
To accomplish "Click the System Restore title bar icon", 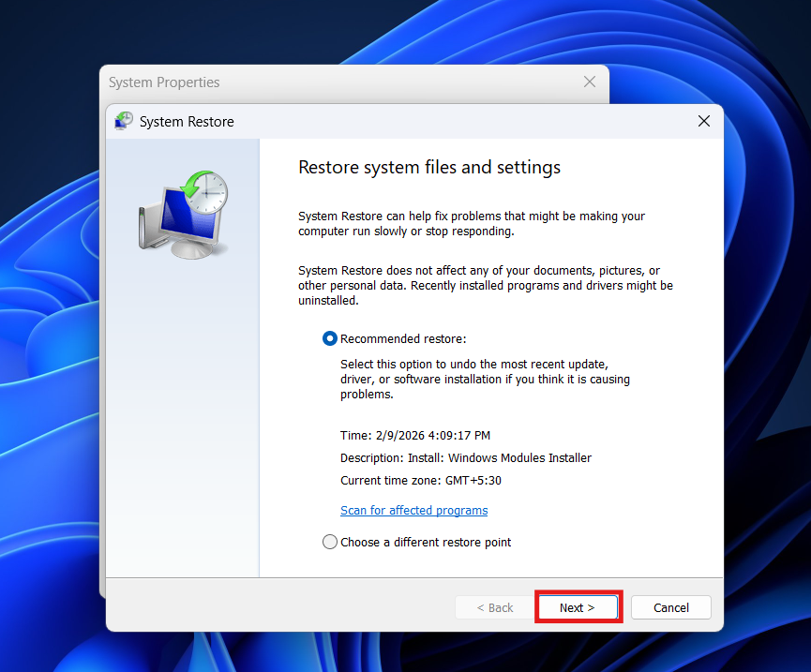I will [x=124, y=121].
